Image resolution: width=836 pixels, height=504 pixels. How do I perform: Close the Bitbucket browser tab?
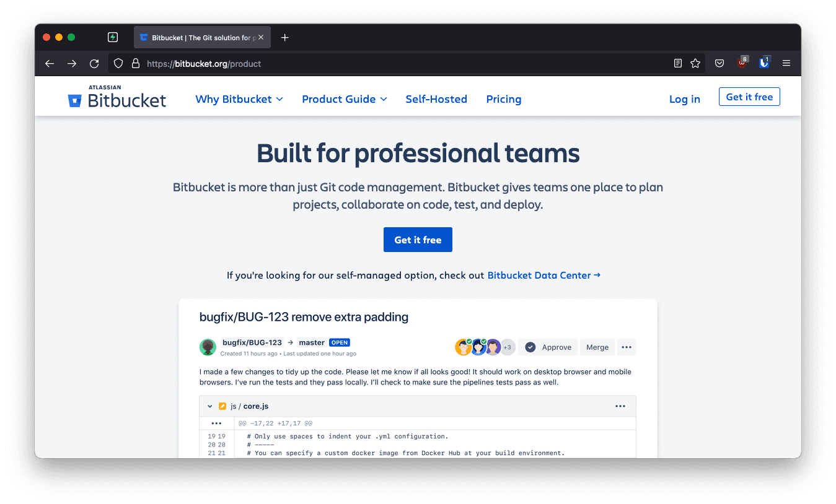pos(261,38)
